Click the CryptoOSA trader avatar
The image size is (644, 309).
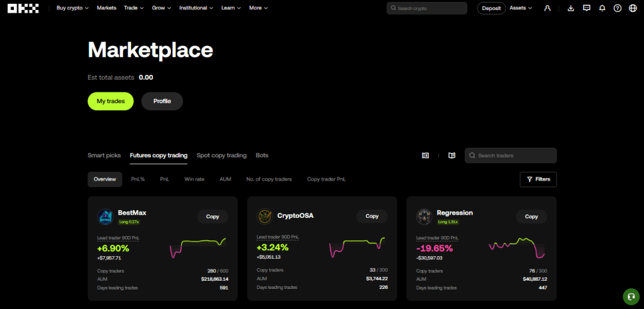pyautogui.click(x=265, y=216)
